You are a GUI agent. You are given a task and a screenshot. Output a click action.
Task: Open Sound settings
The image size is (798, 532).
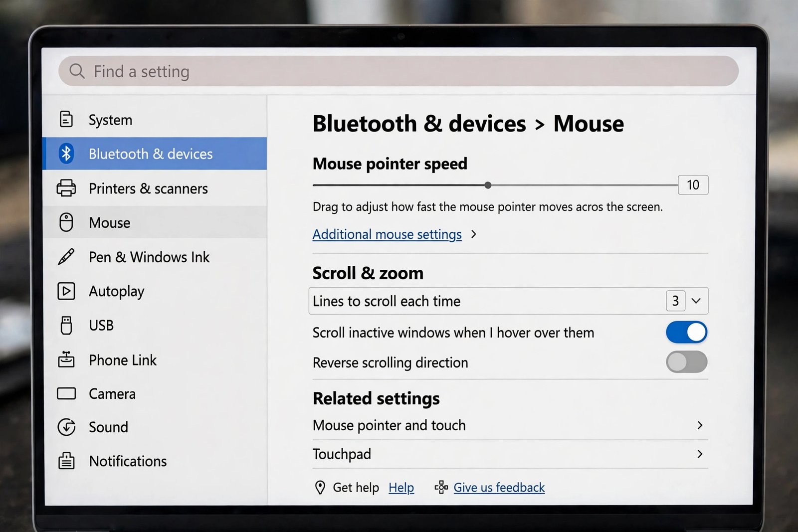point(155,427)
